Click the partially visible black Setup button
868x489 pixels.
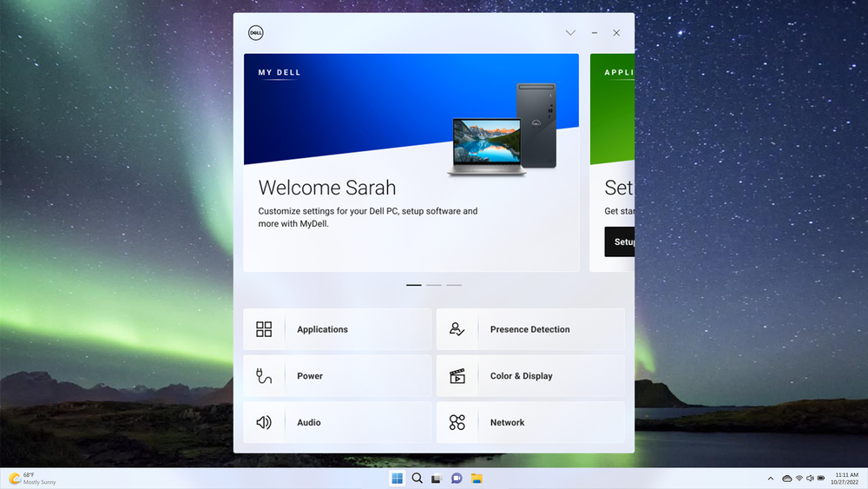620,241
